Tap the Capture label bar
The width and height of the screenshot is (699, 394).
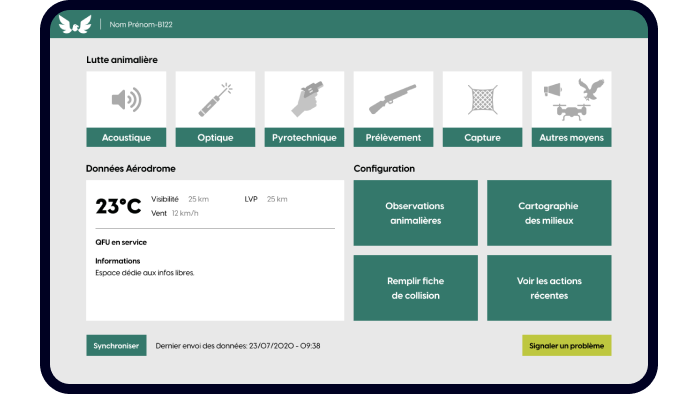(482, 137)
